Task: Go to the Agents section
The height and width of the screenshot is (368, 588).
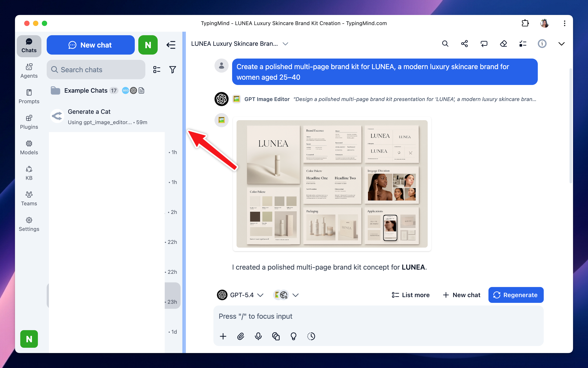Action: (x=29, y=71)
